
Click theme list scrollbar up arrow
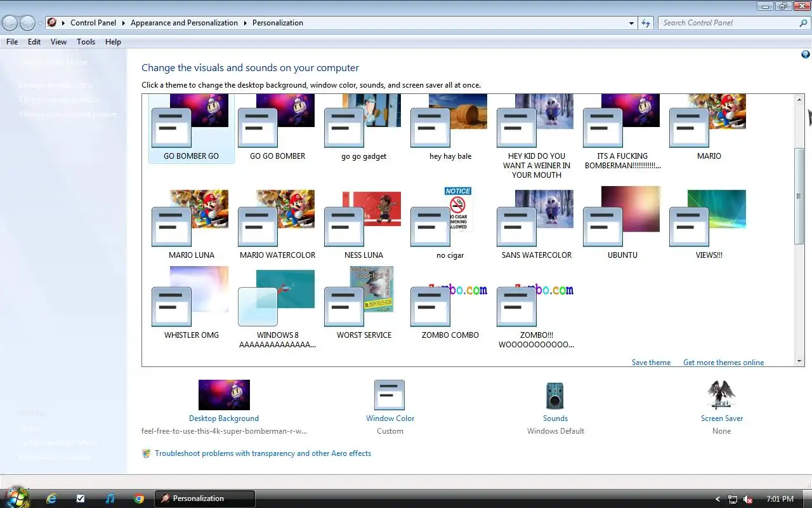pyautogui.click(x=799, y=100)
